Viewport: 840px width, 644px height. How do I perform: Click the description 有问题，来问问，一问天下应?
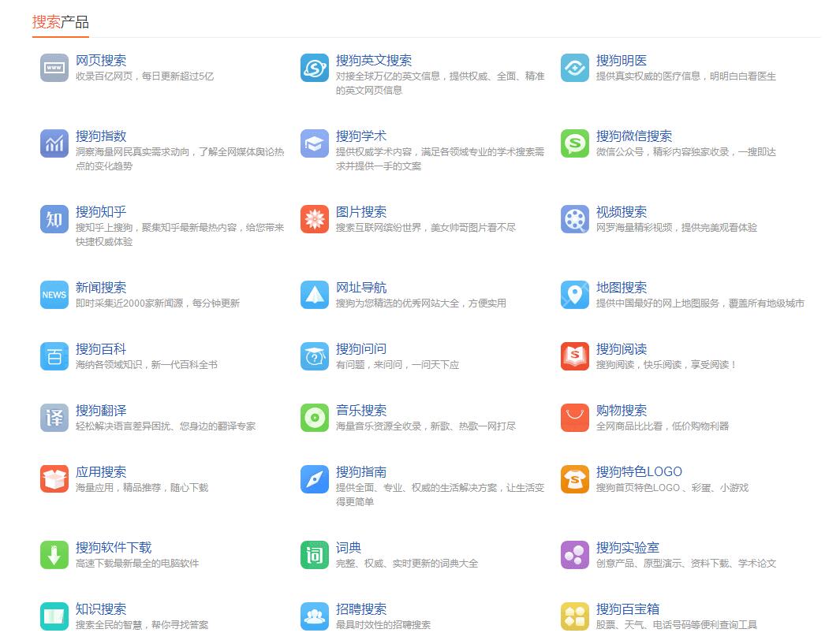(x=398, y=365)
